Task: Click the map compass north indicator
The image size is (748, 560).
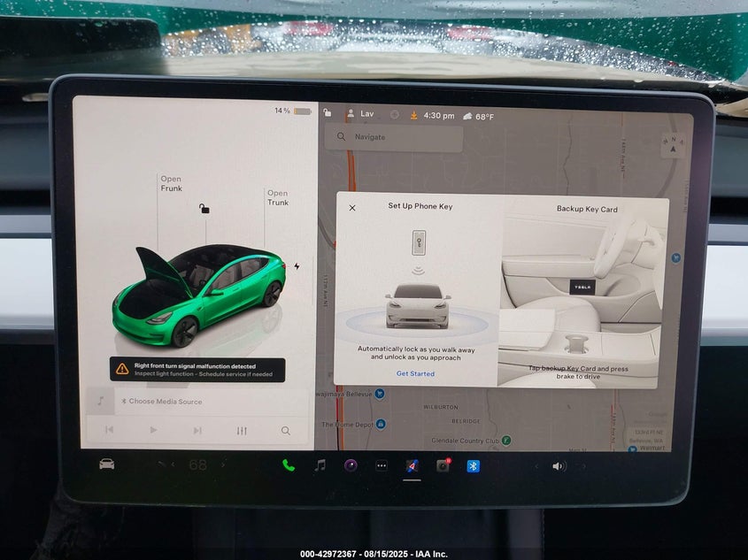Action: (x=673, y=145)
